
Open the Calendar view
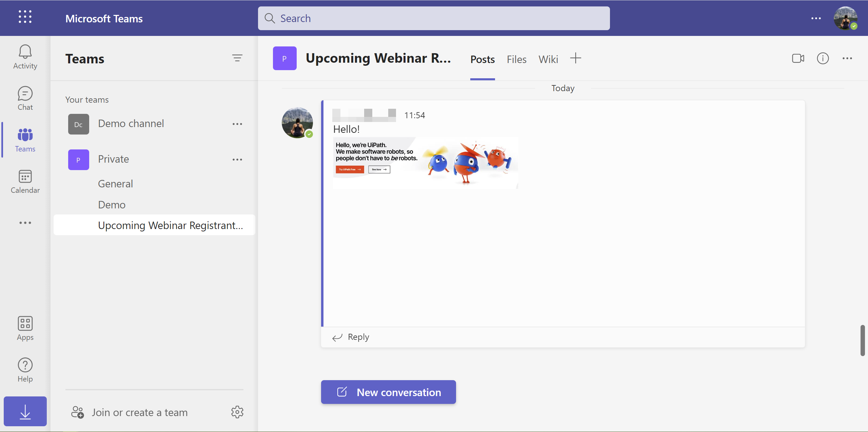tap(25, 182)
